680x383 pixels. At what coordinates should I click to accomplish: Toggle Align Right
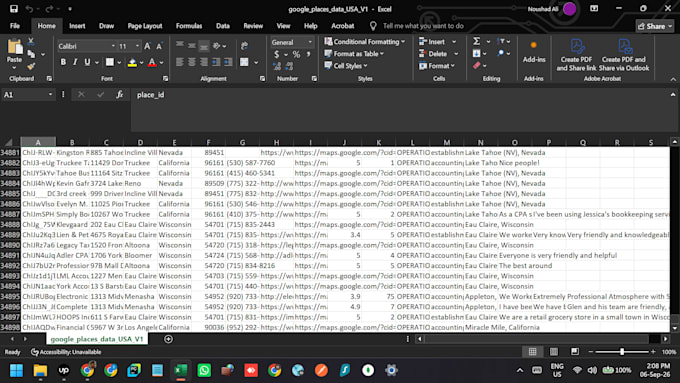point(204,62)
